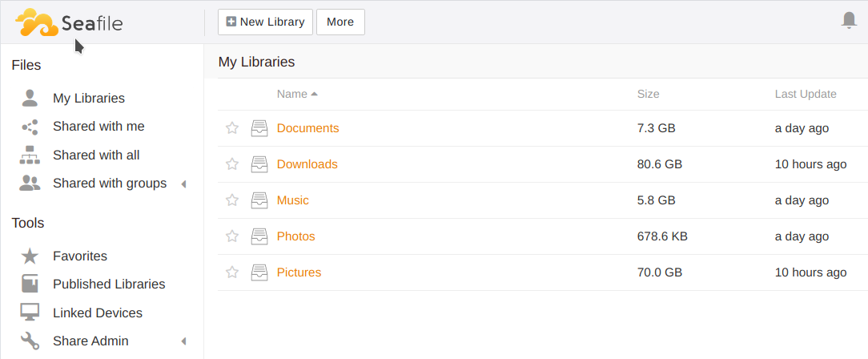Open the notifications bell icon

pyautogui.click(x=849, y=21)
